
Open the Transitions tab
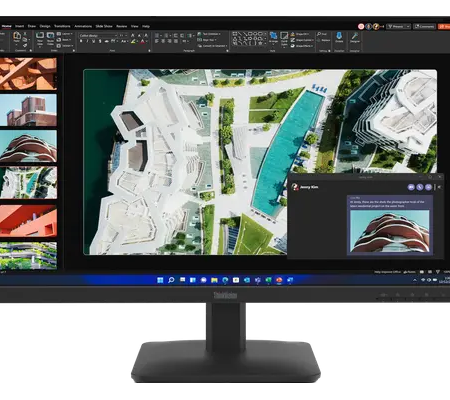[62, 26]
